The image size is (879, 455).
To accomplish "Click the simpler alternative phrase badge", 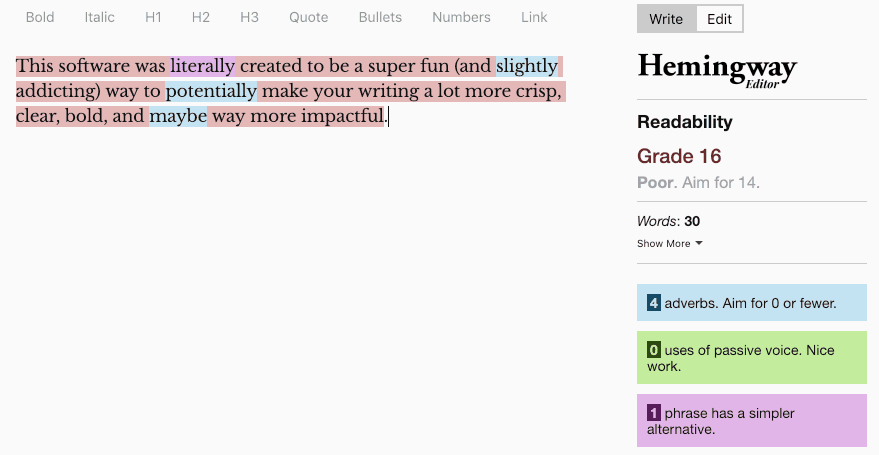I will click(653, 414).
